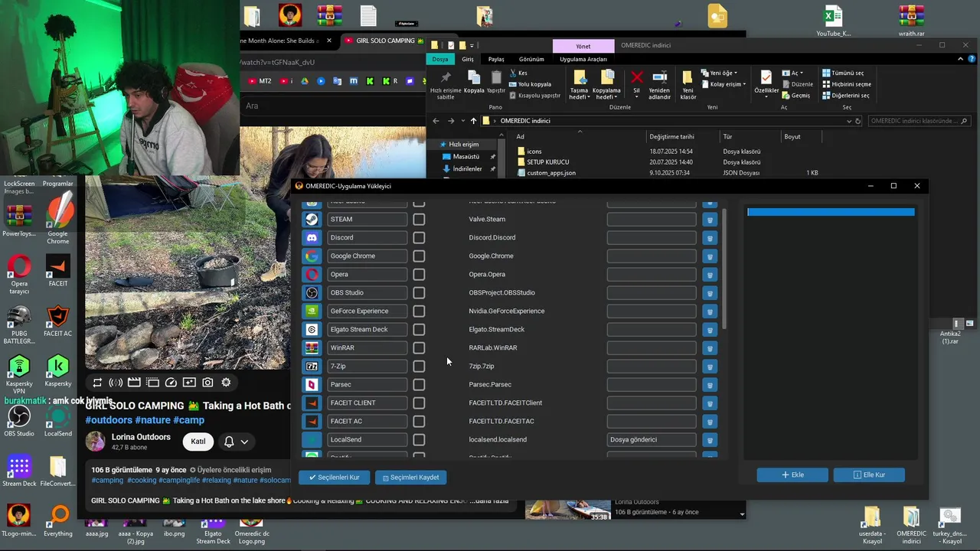980x551 pixels.
Task: Delete the Discord row with its trash icon
Action: (710, 237)
